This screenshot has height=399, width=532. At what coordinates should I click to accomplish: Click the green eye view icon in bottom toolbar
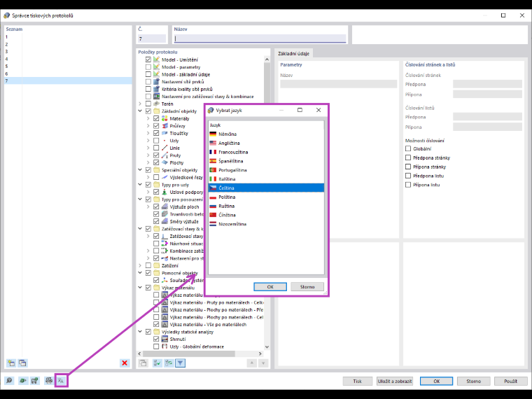(22, 381)
